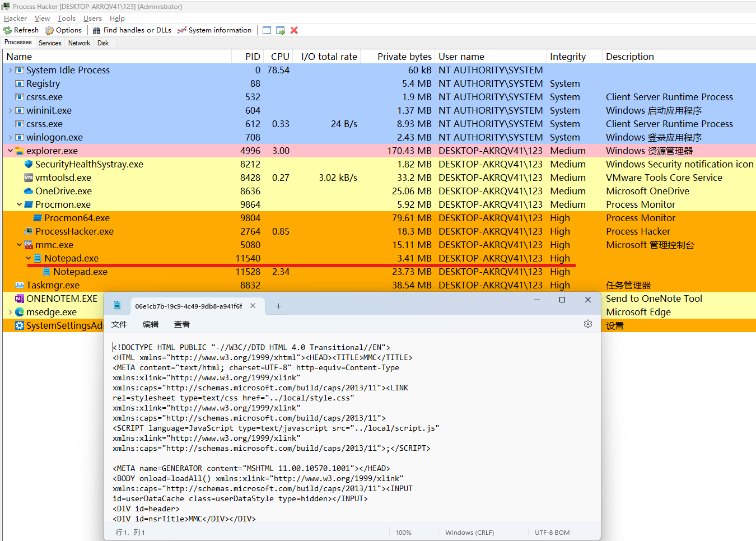
Task: Sort by the PID column header
Action: pos(247,57)
